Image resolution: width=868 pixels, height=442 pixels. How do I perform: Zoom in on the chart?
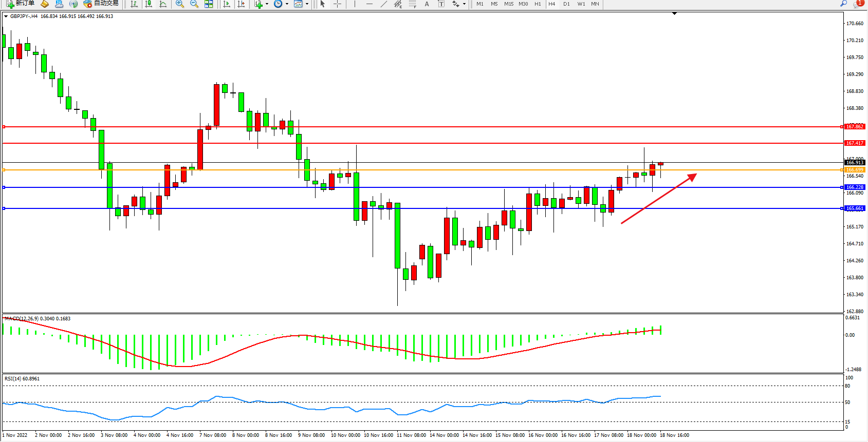(x=180, y=4)
